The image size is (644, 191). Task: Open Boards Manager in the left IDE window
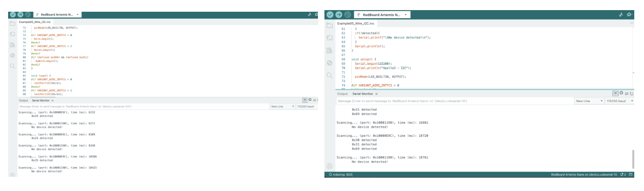tap(13, 34)
